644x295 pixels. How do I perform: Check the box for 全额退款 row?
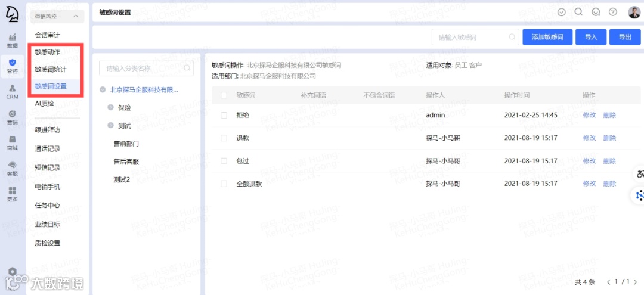pyautogui.click(x=224, y=184)
